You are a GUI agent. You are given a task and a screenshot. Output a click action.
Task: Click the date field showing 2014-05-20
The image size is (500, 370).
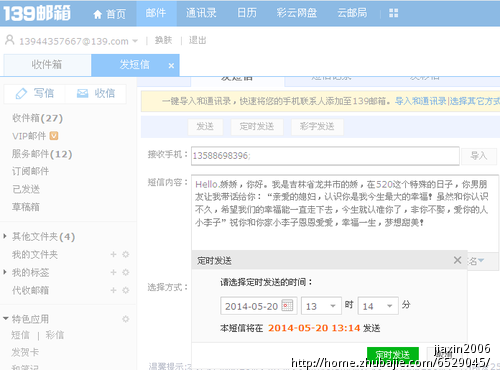click(x=259, y=306)
